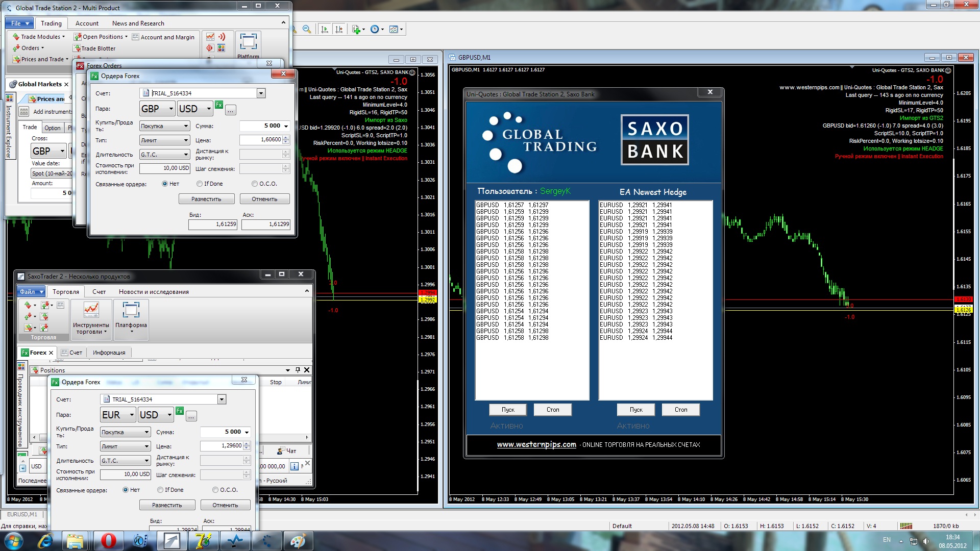Click the chart shift toolbar icon
The width and height of the screenshot is (980, 551).
339,30
